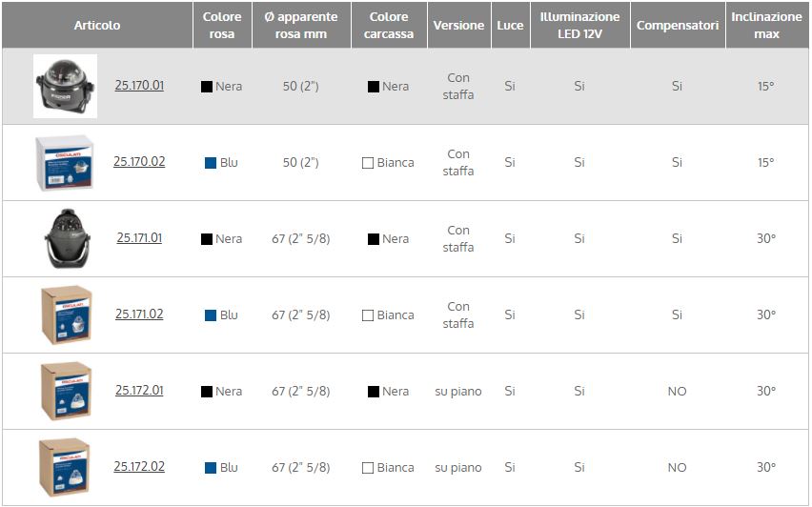
Task: Click the Compensatori column header
Action: 677,26
